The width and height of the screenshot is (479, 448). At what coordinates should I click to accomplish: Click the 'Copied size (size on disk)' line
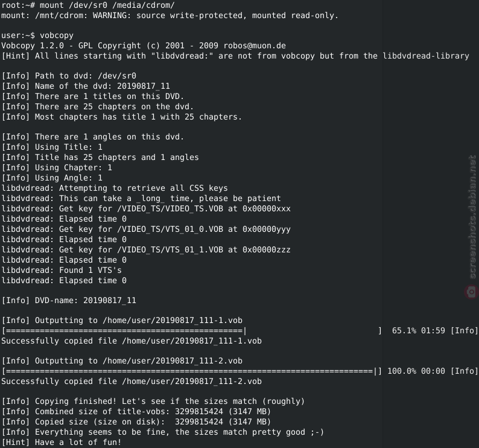pos(136,422)
